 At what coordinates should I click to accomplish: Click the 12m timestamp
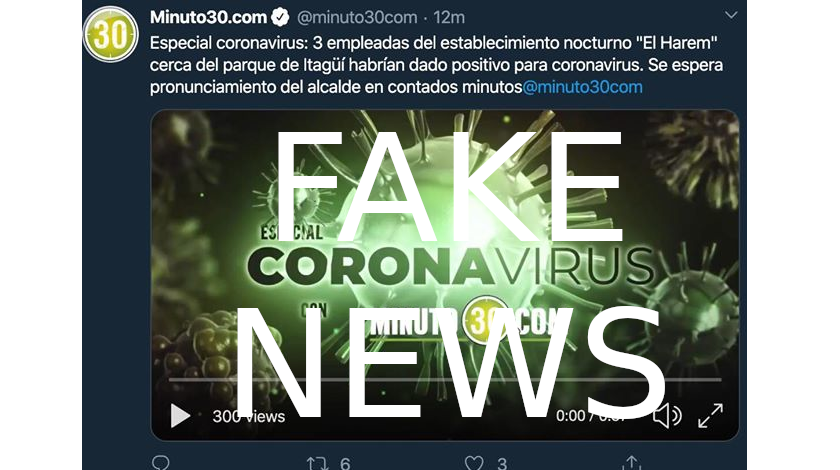[449, 17]
